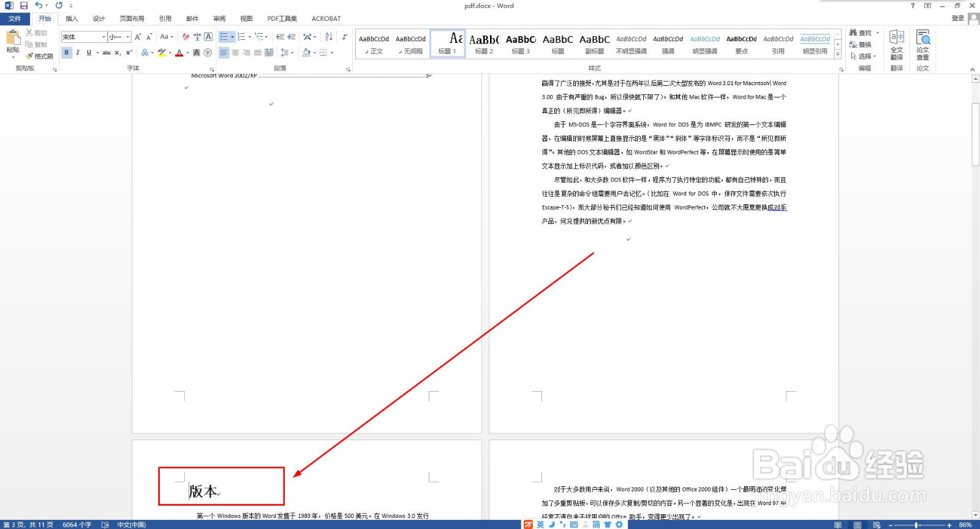This screenshot has width=980, height=529.
Task: Click the Paste clipboard icon
Action: coord(13,38)
